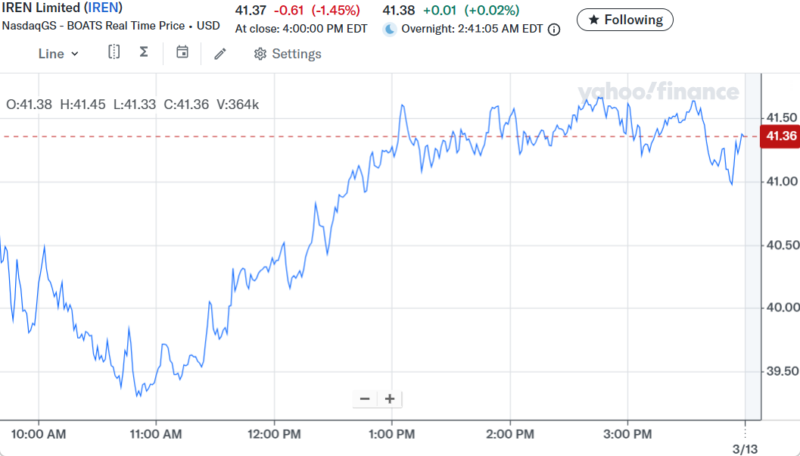Open the Line chart type dropdown
The height and width of the screenshot is (456, 800).
point(57,54)
